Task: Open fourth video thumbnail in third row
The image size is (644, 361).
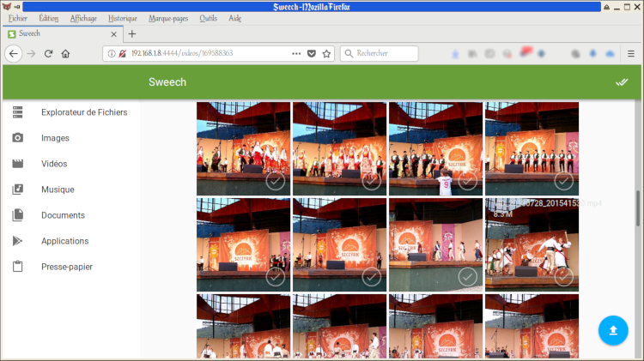Action: point(532,326)
